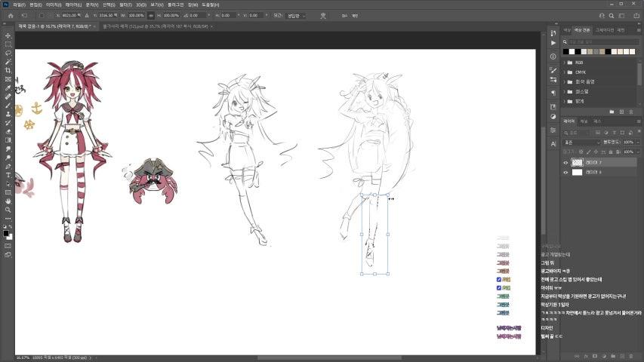644x362 pixels.
Task: Expand the CMYK swatch folder
Action: pyautogui.click(x=565, y=72)
